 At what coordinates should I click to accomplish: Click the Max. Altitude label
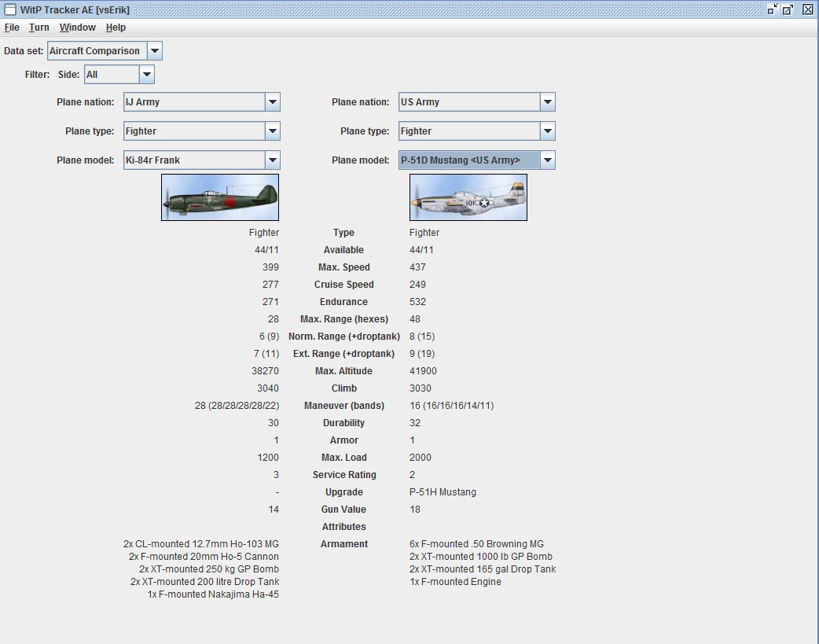click(x=343, y=371)
